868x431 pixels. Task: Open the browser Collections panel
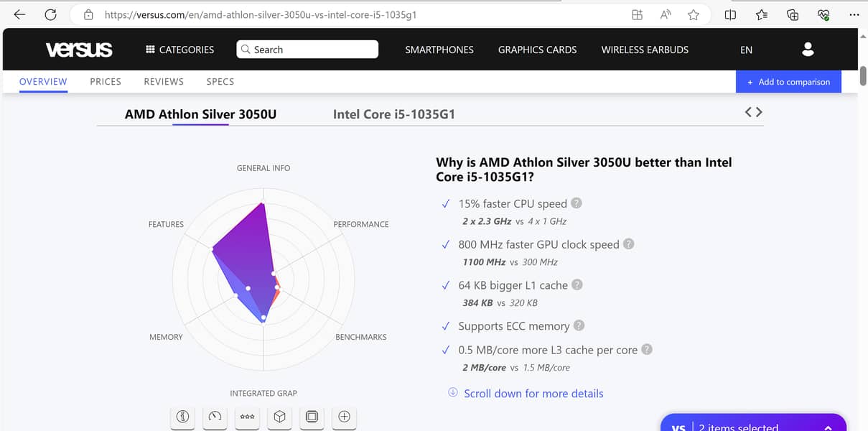point(793,14)
